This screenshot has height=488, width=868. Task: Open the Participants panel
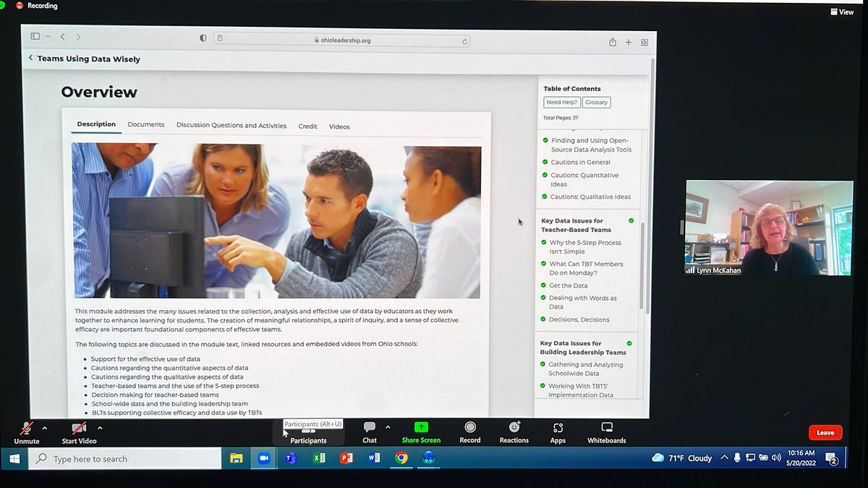(x=308, y=434)
